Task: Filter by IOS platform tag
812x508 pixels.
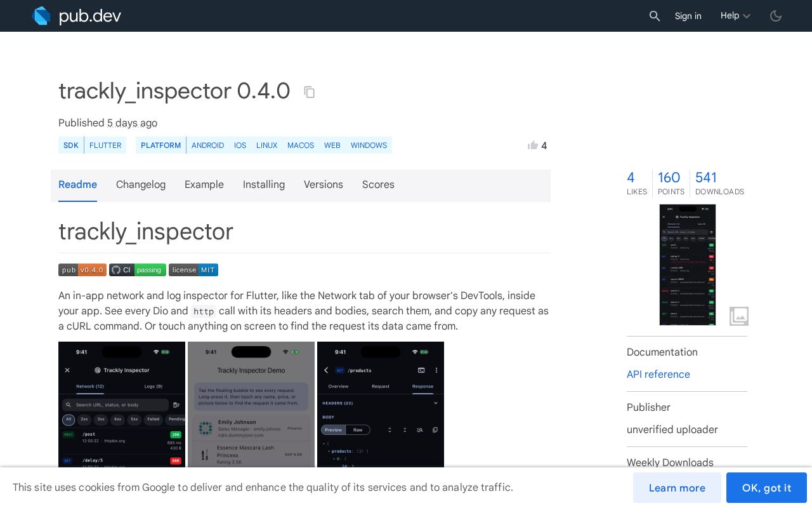Action: coord(240,145)
